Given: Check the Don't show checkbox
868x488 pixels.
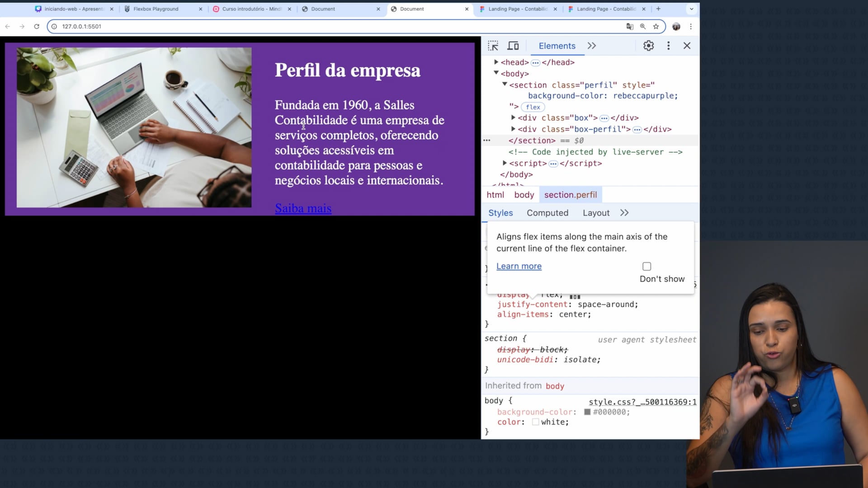Looking at the screenshot, I should coord(646,267).
